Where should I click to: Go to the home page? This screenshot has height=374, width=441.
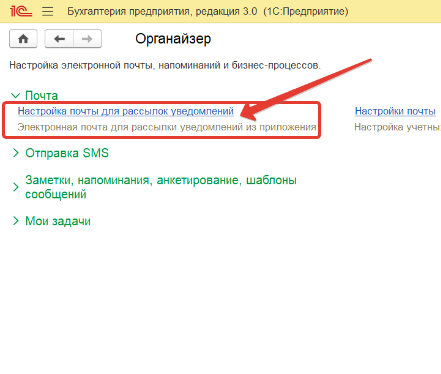pos(23,39)
